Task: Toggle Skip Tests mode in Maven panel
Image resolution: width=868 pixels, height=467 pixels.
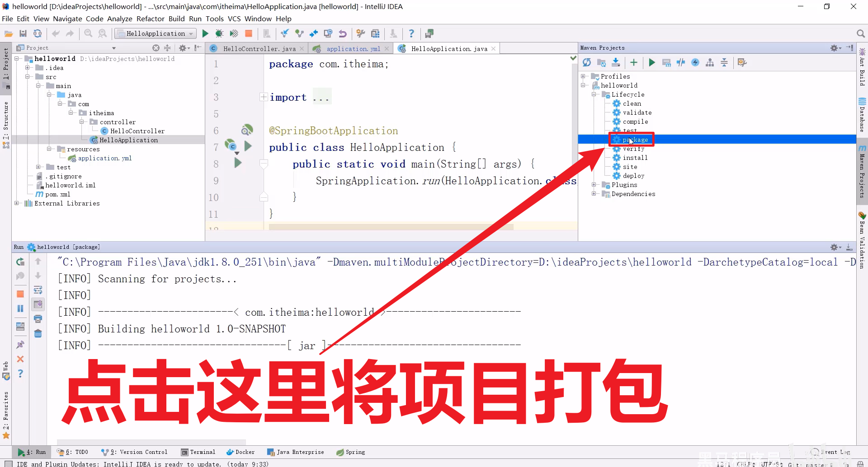Action: pos(695,62)
